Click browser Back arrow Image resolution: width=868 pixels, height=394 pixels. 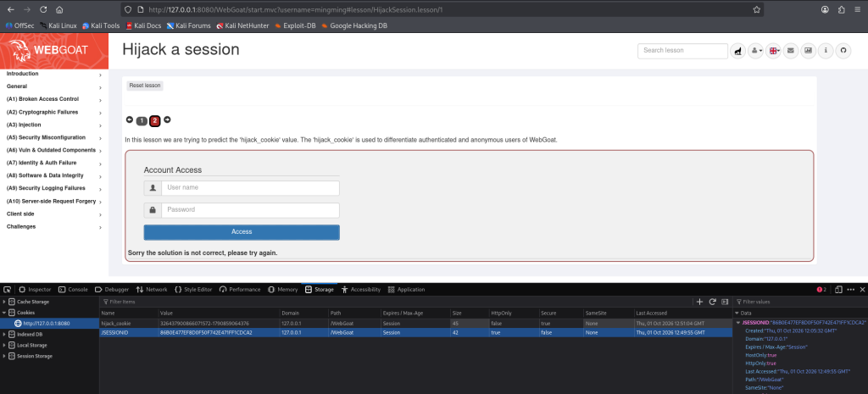click(x=10, y=9)
